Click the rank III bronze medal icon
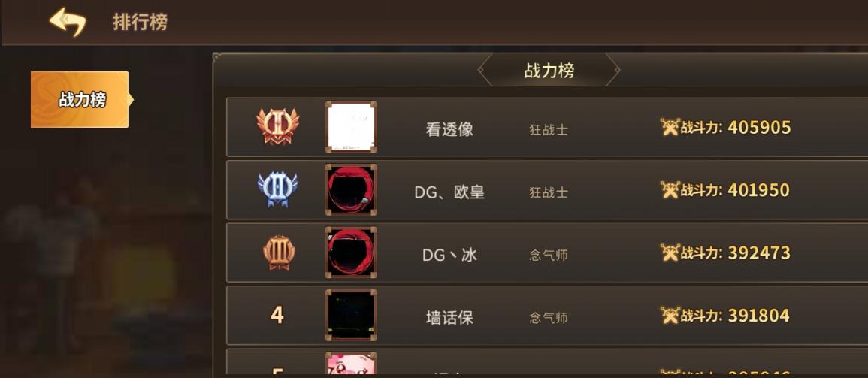The height and width of the screenshot is (378, 868). click(x=279, y=253)
